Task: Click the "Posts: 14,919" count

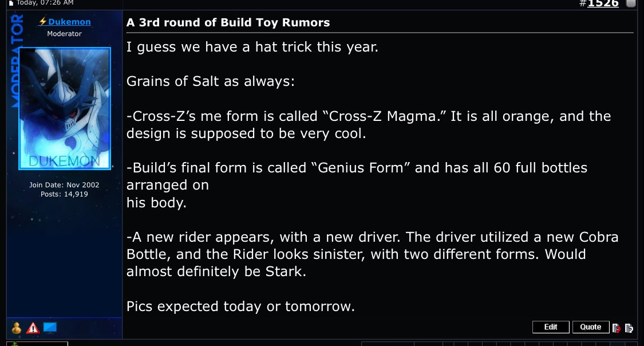Action: pos(64,194)
